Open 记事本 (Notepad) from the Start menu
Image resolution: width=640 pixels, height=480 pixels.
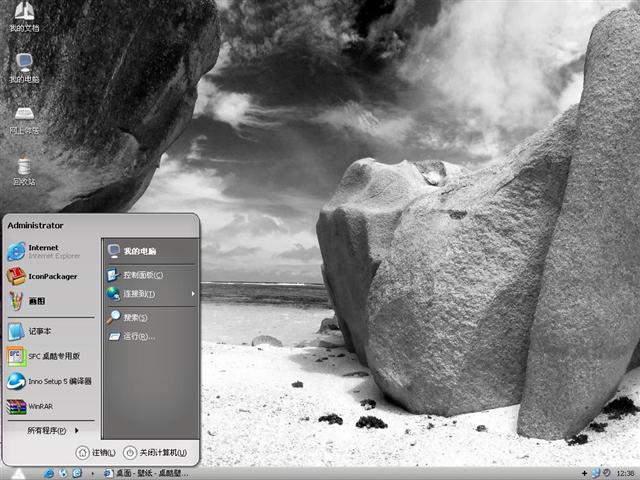[38, 331]
